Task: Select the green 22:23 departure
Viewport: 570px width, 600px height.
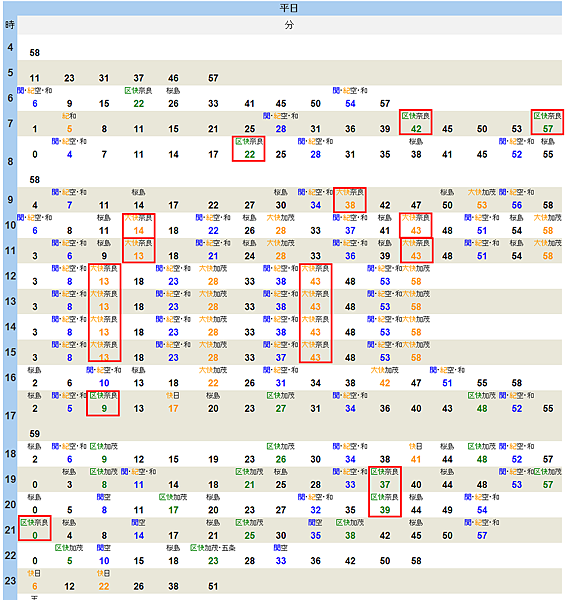Action: point(213,561)
